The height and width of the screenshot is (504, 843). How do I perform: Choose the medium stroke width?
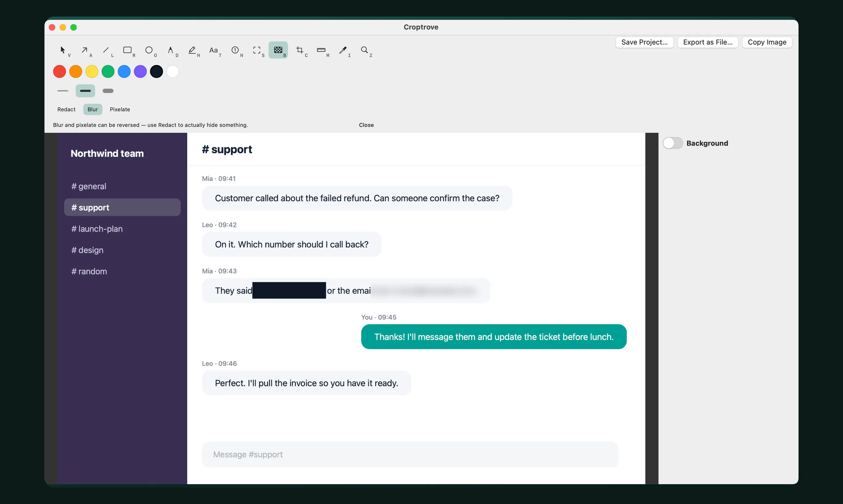(85, 91)
